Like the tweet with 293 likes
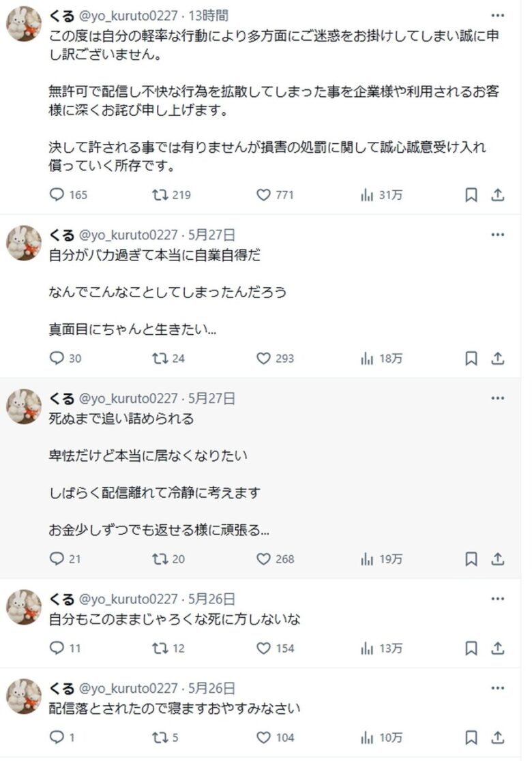 pyautogui.click(x=264, y=358)
